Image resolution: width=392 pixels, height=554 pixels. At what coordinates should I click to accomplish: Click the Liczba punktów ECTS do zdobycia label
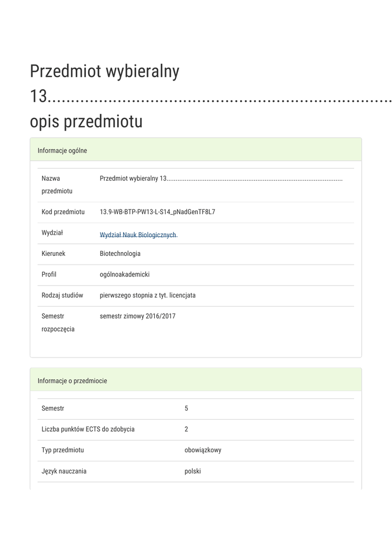coord(88,430)
